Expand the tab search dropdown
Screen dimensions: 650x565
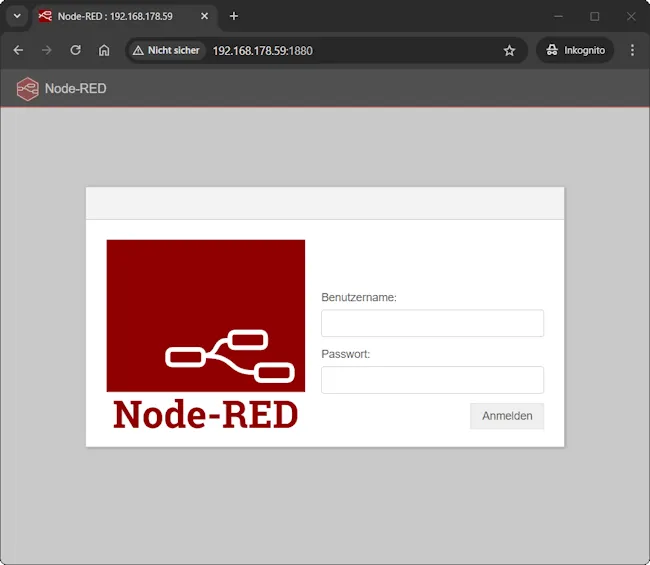[x=17, y=16]
